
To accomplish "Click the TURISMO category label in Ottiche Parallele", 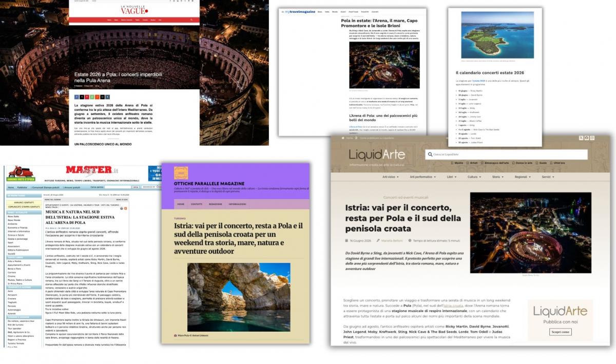I will (x=180, y=218).
